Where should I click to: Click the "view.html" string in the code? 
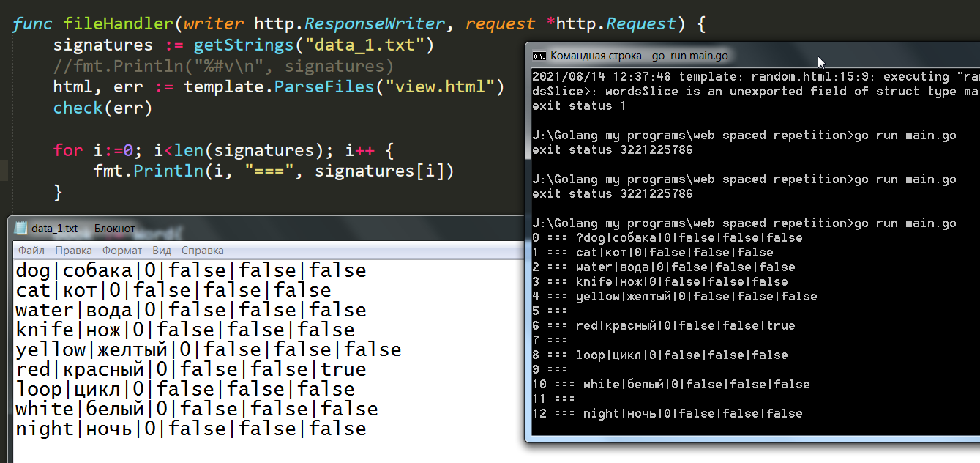pos(444,87)
